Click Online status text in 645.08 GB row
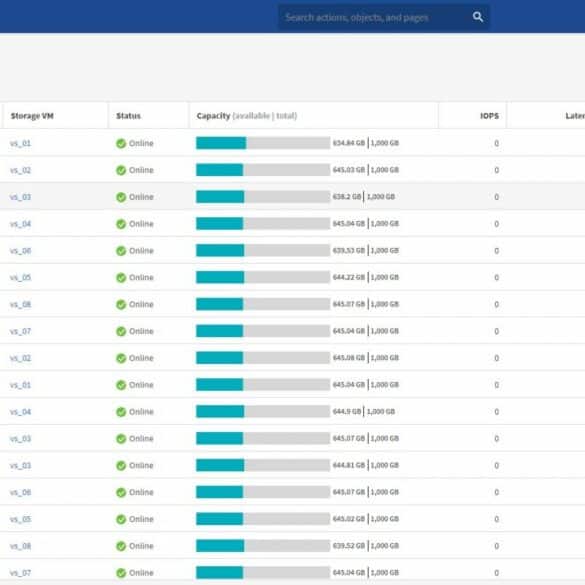This screenshot has height=585, width=585. click(141, 358)
